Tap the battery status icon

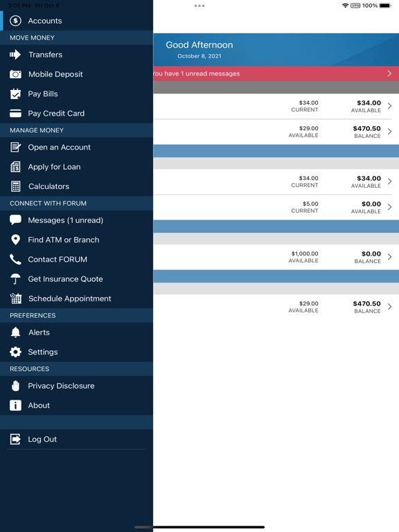pos(385,6)
